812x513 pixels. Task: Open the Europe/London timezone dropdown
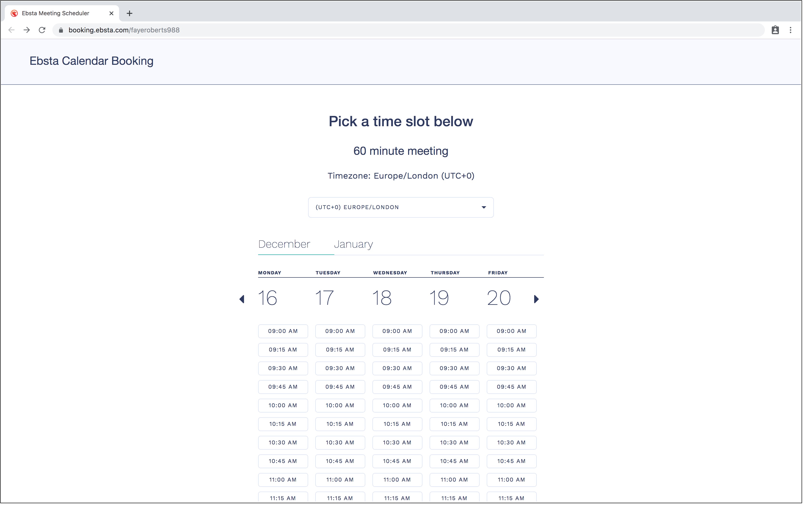coord(401,207)
